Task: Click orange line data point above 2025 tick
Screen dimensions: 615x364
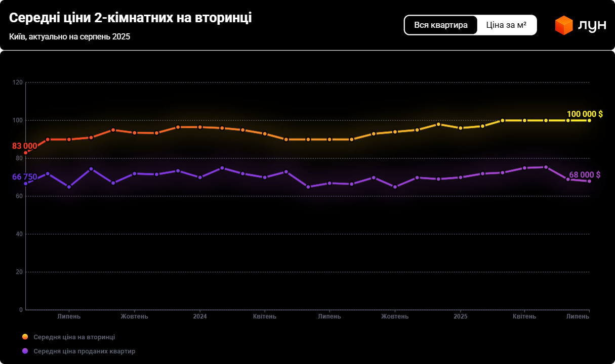Action: tap(460, 128)
